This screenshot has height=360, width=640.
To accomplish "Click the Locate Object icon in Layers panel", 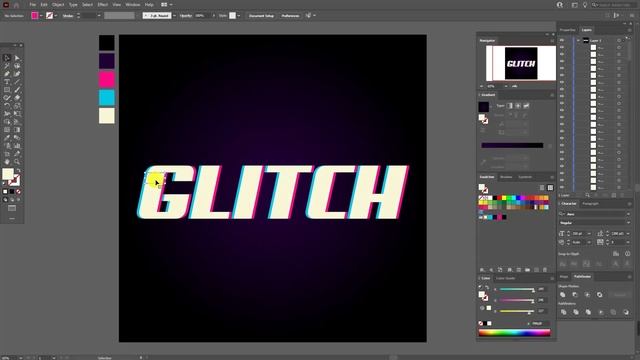I will pyautogui.click(x=587, y=195).
